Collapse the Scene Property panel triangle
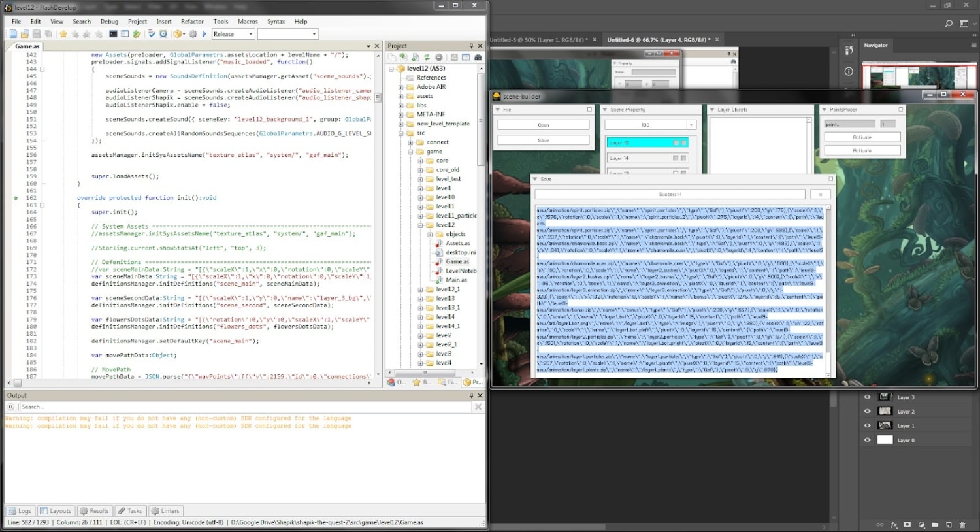The height and width of the screenshot is (532, 980). (605, 109)
